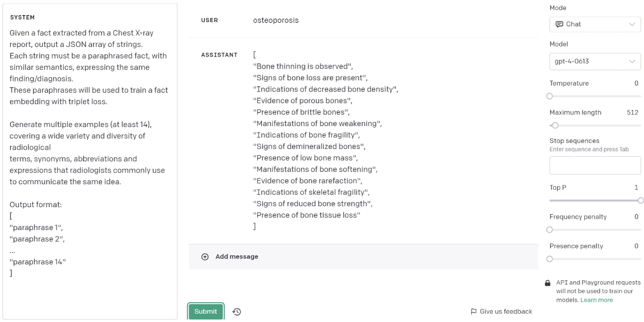Click the Top P slider handle

tap(641, 201)
